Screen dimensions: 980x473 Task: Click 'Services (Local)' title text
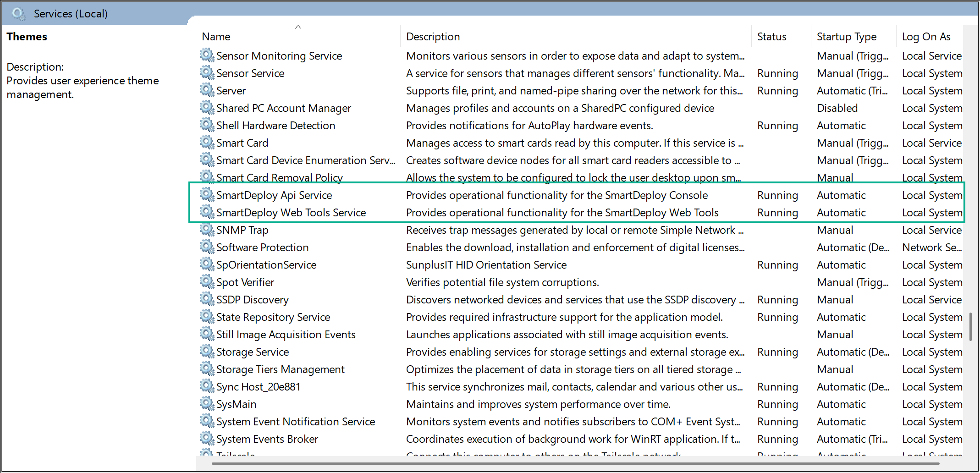click(x=71, y=14)
